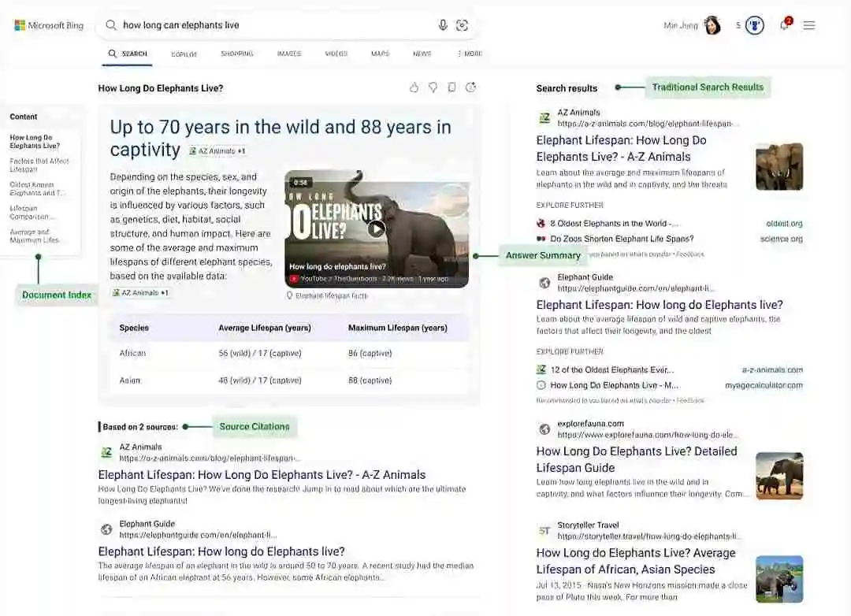Click the microphone voice search icon

coord(443,25)
